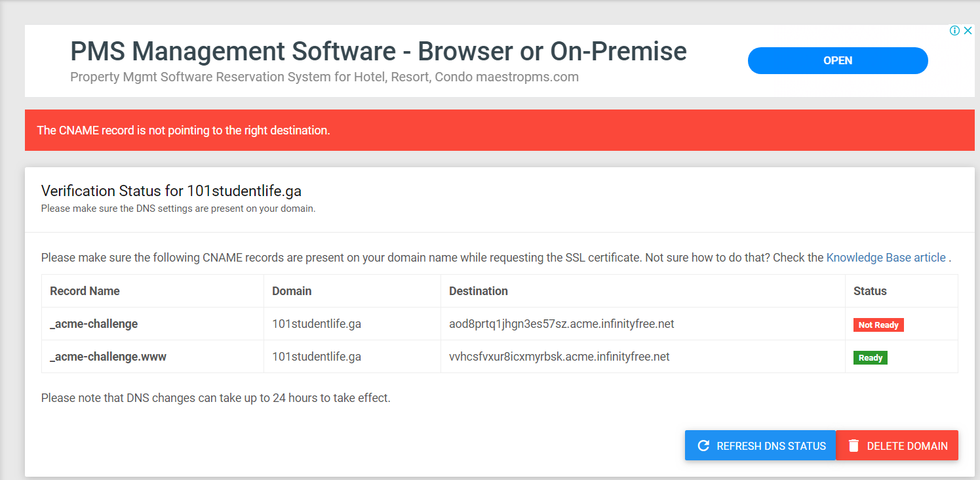This screenshot has height=480, width=980.
Task: Click the Destination column header
Action: click(479, 291)
